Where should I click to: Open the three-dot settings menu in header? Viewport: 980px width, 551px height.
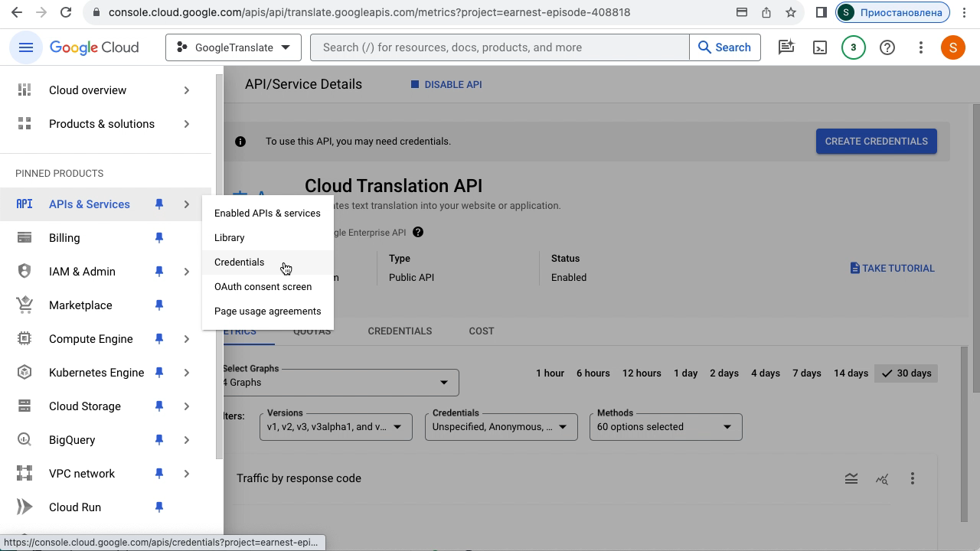[x=921, y=47]
